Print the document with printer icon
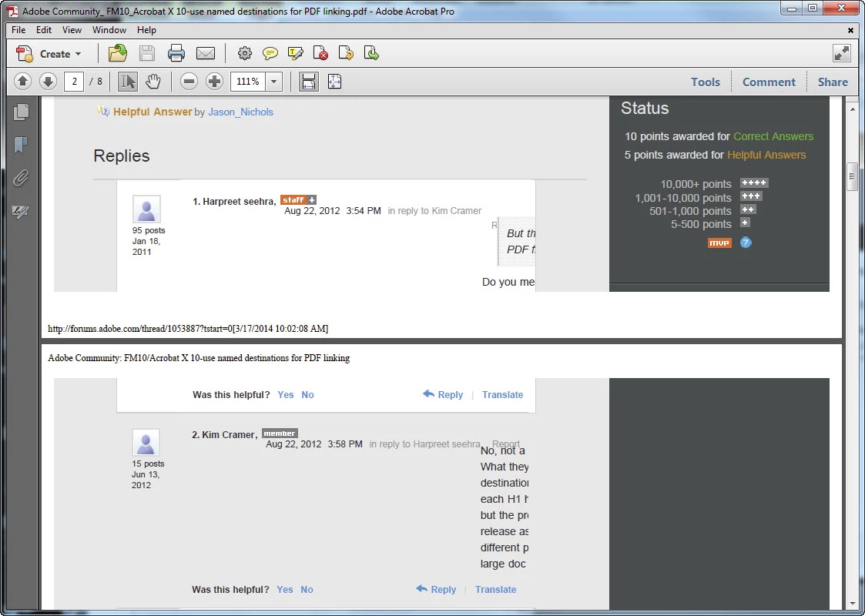Image resolution: width=865 pixels, height=616 pixels. 176,53
